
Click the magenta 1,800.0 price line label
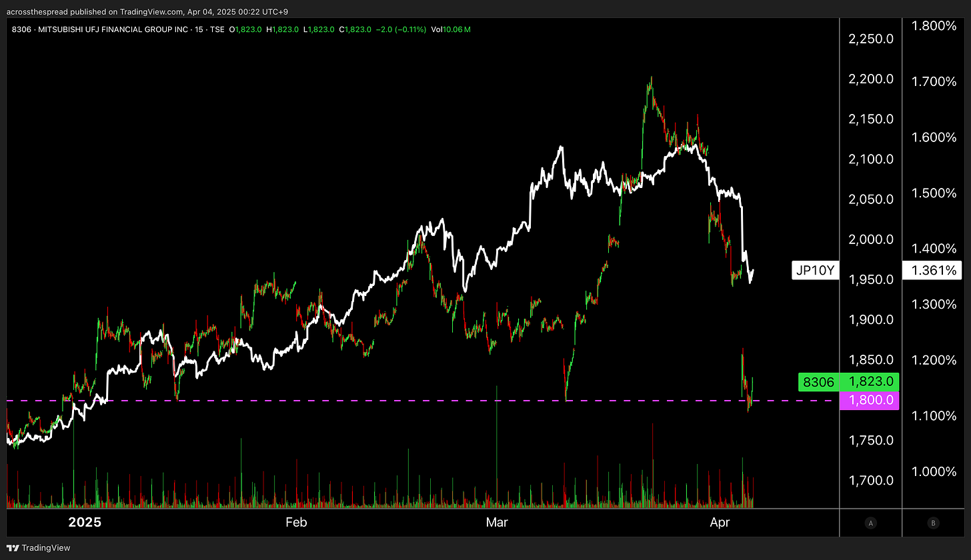point(870,401)
